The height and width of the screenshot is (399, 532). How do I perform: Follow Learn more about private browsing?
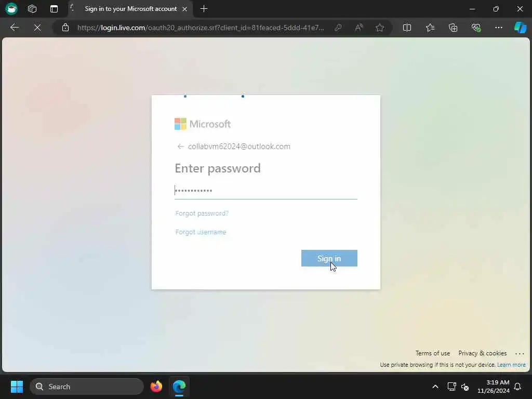pyautogui.click(x=511, y=365)
